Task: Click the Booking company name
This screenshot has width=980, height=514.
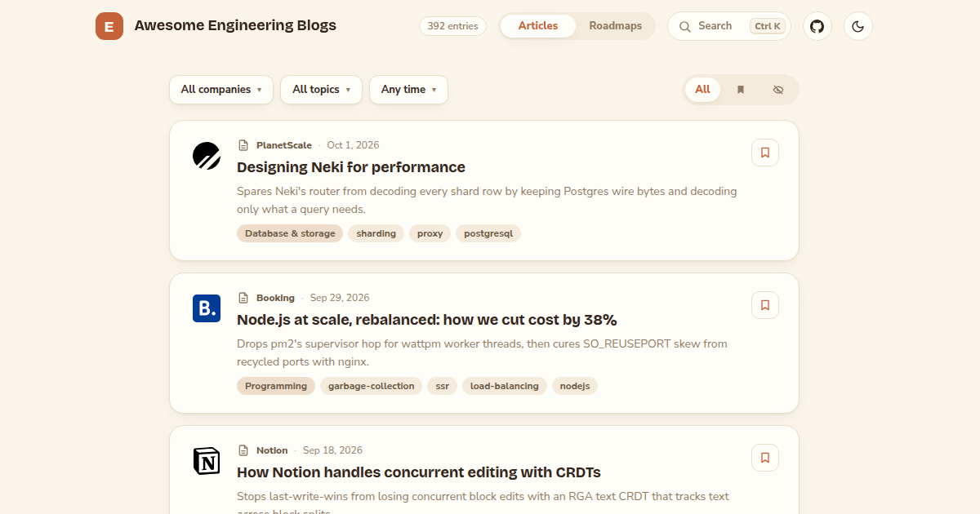Action: [x=275, y=298]
